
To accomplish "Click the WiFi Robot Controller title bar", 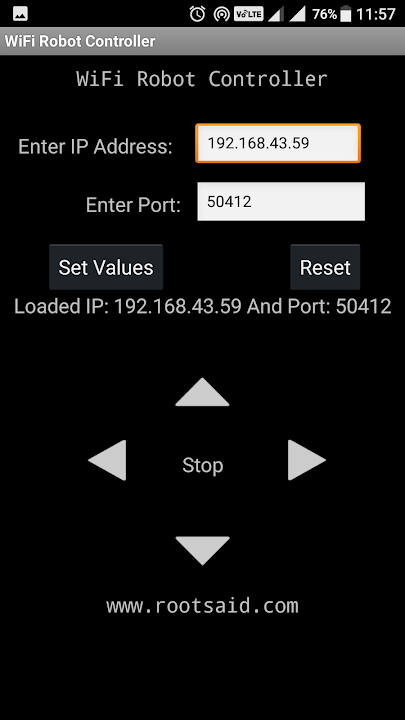I will tap(202, 41).
